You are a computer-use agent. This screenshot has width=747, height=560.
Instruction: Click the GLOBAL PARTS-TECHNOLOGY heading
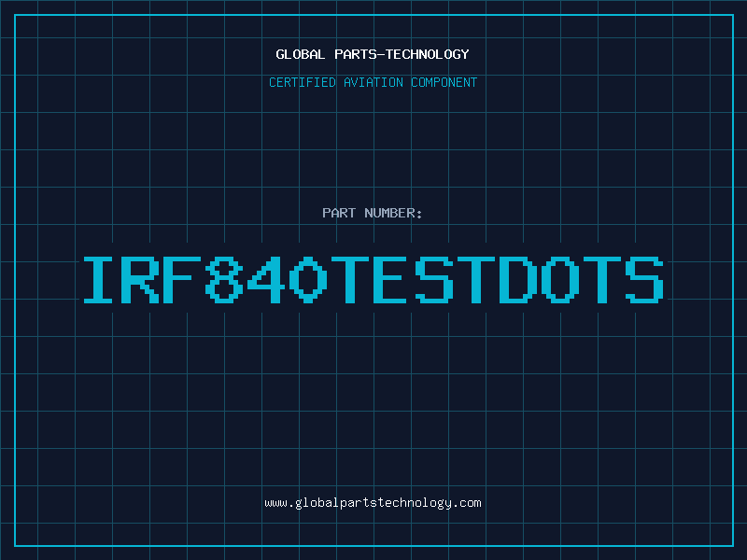tap(373, 54)
